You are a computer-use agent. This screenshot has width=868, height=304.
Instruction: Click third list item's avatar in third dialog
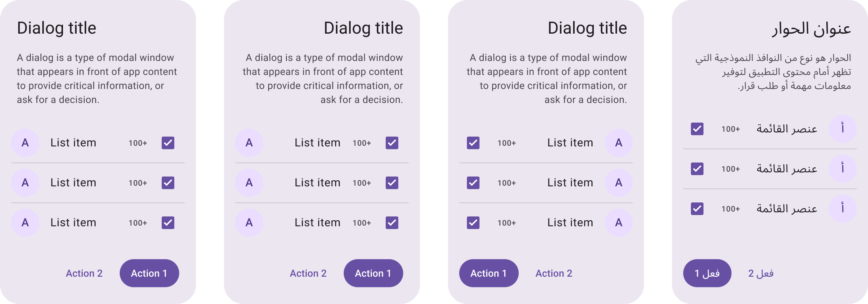619,223
